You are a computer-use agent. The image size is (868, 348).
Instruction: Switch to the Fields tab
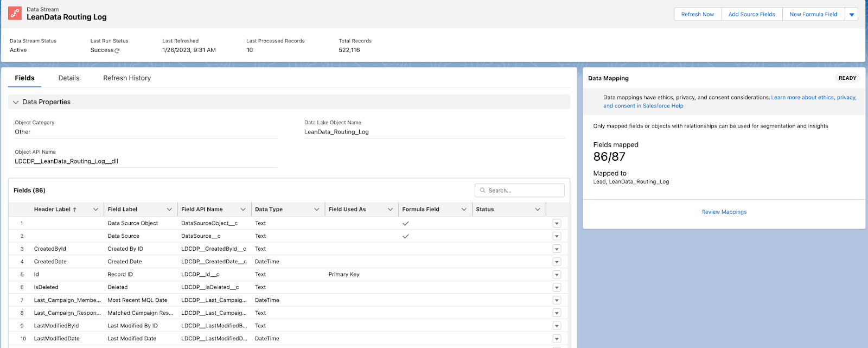[24, 78]
